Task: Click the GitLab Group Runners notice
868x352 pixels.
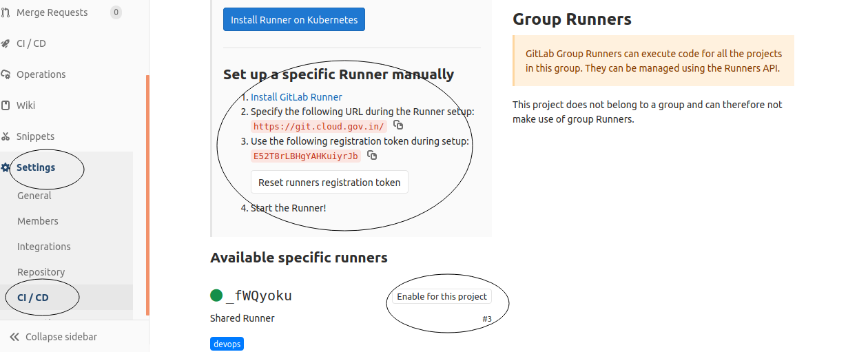Action: 653,61
